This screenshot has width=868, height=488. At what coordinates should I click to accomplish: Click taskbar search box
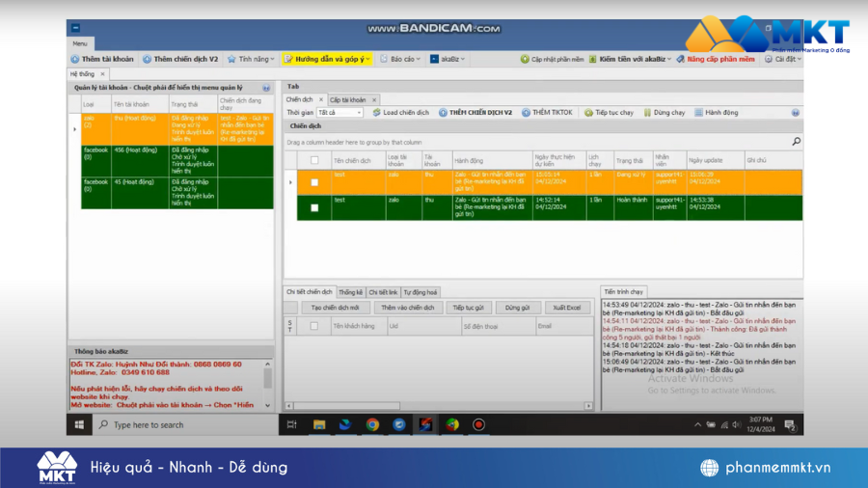(185, 424)
